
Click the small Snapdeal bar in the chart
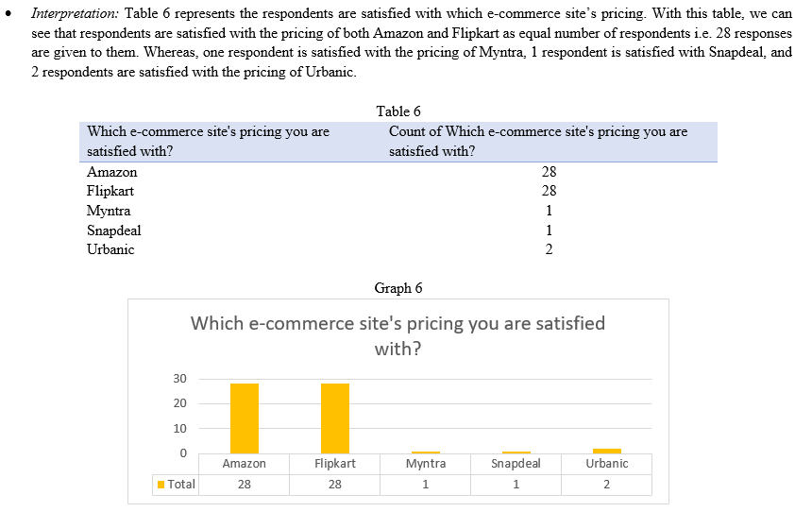coord(516,452)
